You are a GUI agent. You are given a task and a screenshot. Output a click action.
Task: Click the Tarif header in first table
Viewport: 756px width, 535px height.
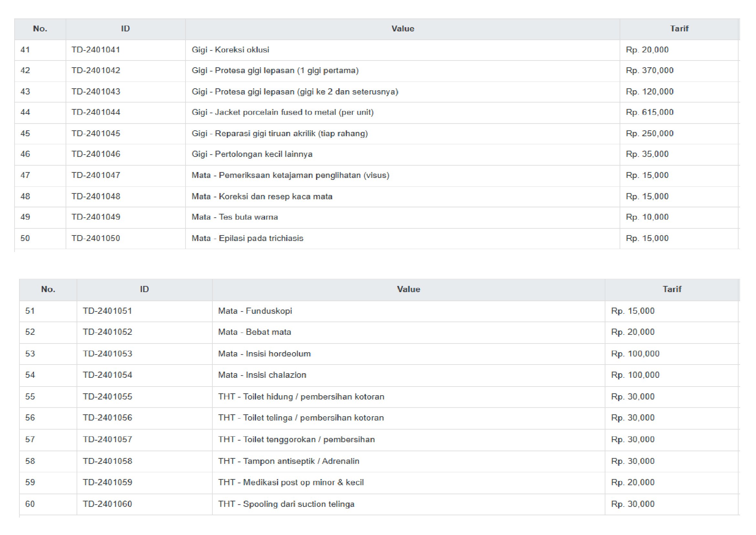(679, 29)
